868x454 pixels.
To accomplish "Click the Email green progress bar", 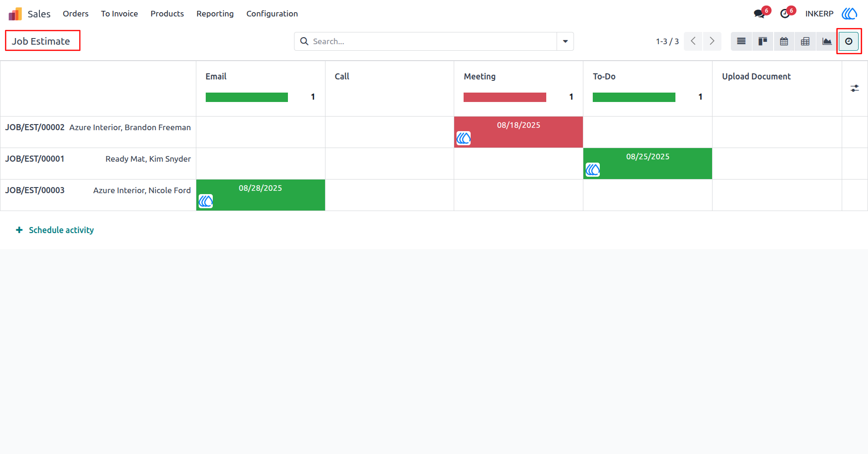I will (247, 97).
